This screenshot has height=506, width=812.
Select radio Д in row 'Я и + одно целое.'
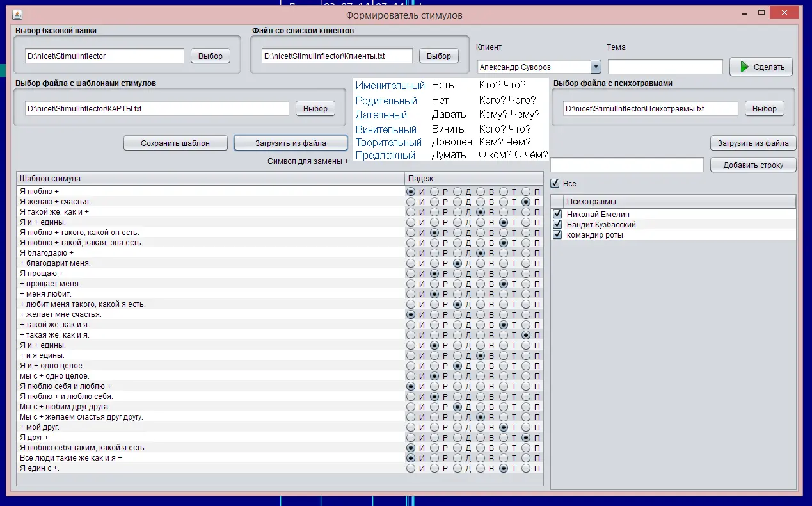pos(458,365)
